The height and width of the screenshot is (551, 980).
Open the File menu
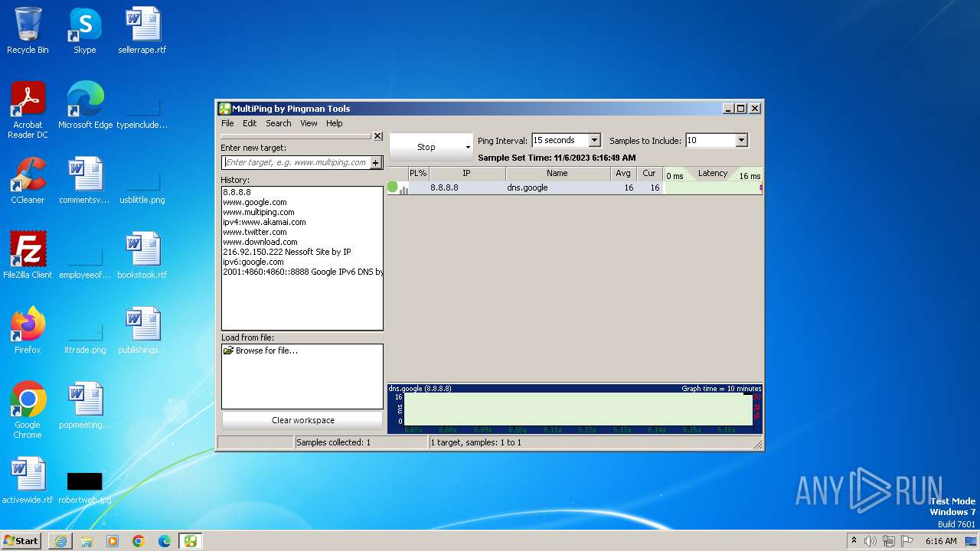(227, 123)
